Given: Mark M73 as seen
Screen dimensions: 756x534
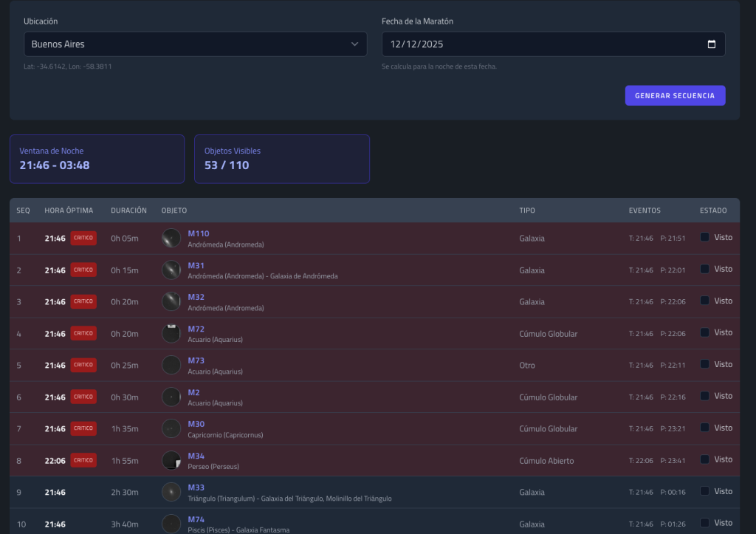Looking at the screenshot, I should [704, 364].
